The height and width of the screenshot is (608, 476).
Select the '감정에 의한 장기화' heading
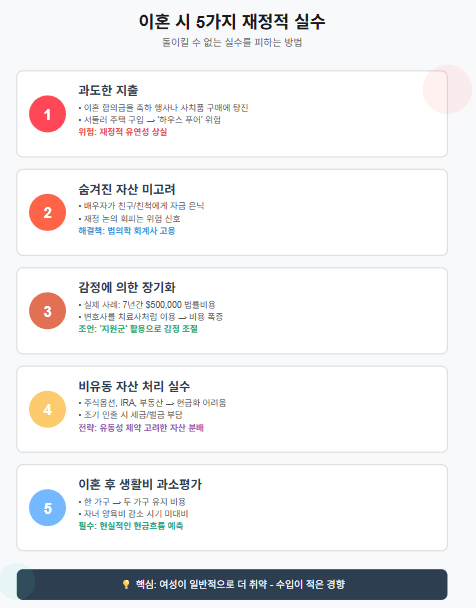[x=127, y=287]
